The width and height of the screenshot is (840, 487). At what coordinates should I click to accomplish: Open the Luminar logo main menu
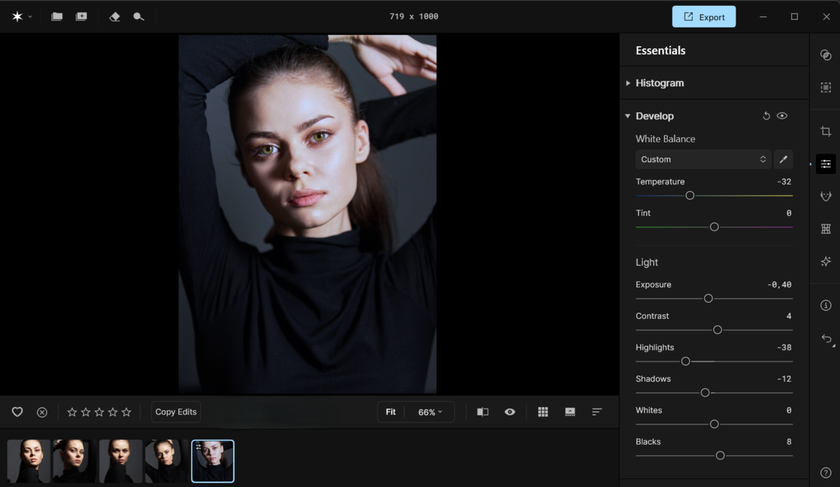17,17
